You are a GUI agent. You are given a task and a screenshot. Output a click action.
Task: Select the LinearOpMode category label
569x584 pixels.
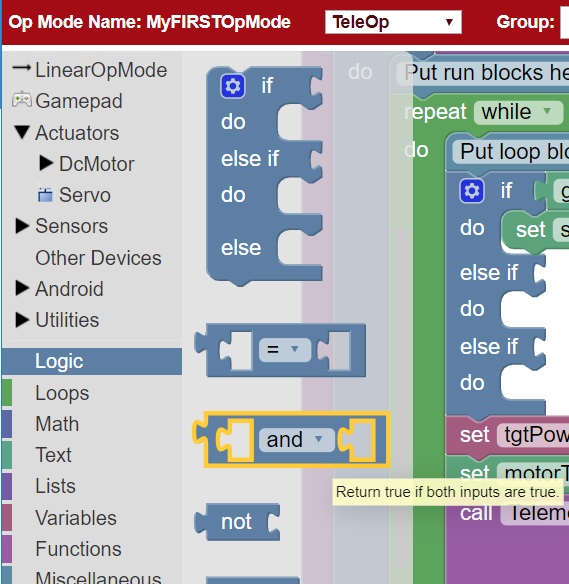coord(101,70)
